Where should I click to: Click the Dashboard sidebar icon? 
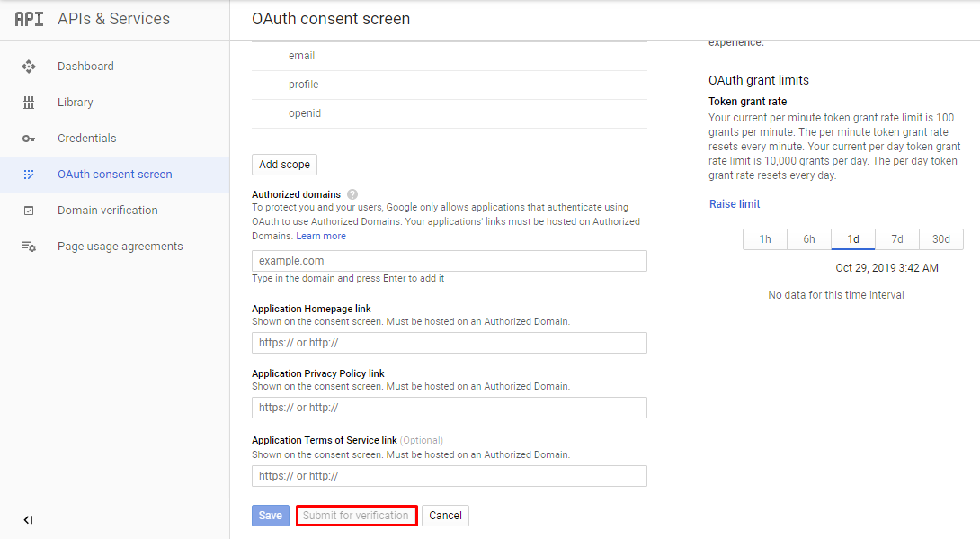(x=29, y=67)
